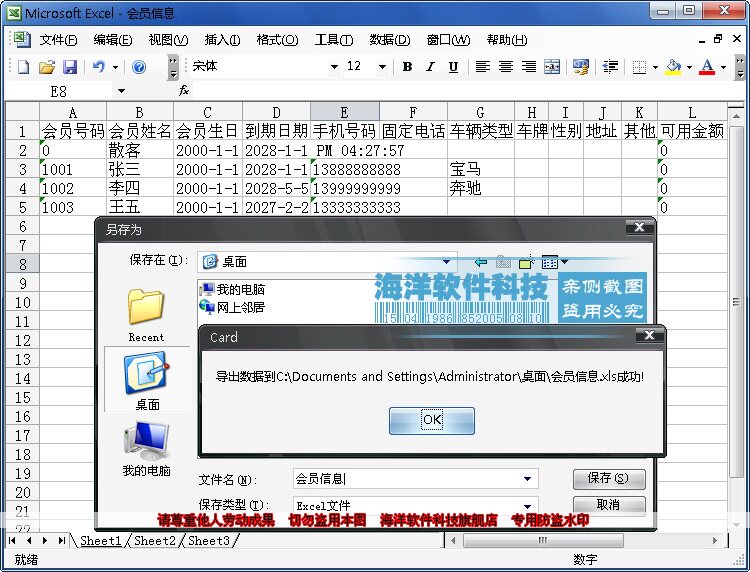Open the 格式(O) menu
Viewport: 750px width, 572px height.
point(277,40)
